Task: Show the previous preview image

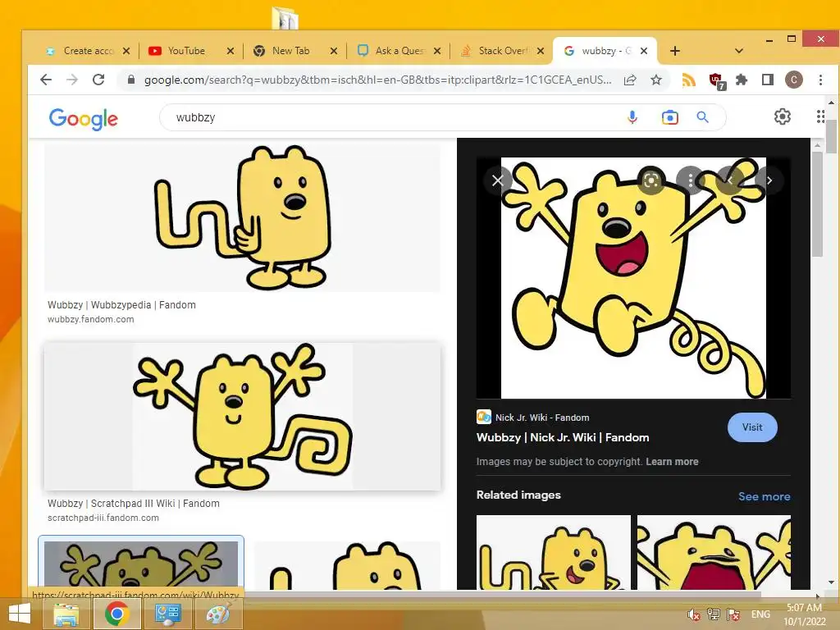Action: [729, 180]
